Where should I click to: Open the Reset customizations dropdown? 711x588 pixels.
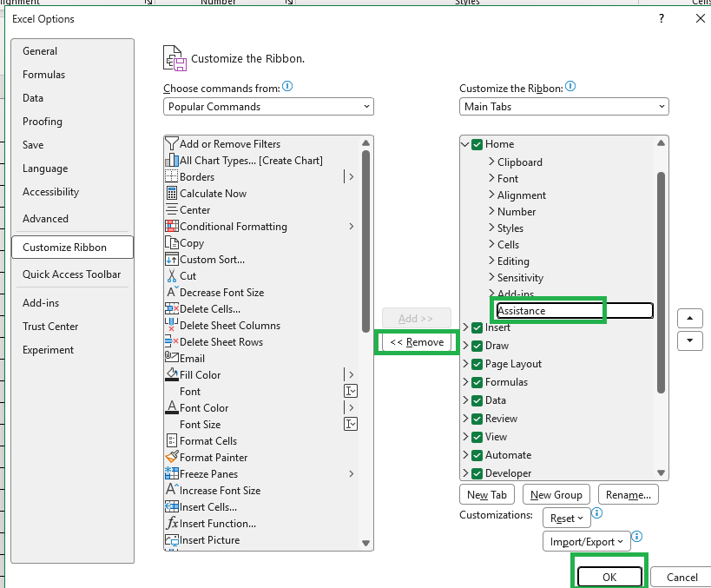(566, 519)
